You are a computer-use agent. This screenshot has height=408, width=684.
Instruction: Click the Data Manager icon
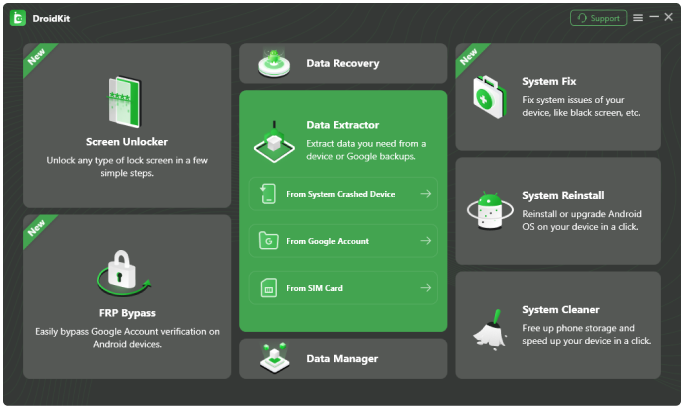[274, 358]
